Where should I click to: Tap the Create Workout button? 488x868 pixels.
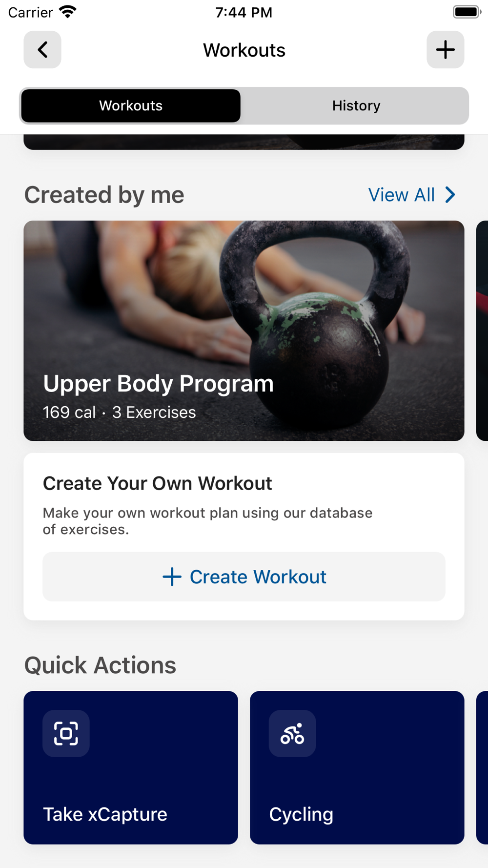click(244, 577)
